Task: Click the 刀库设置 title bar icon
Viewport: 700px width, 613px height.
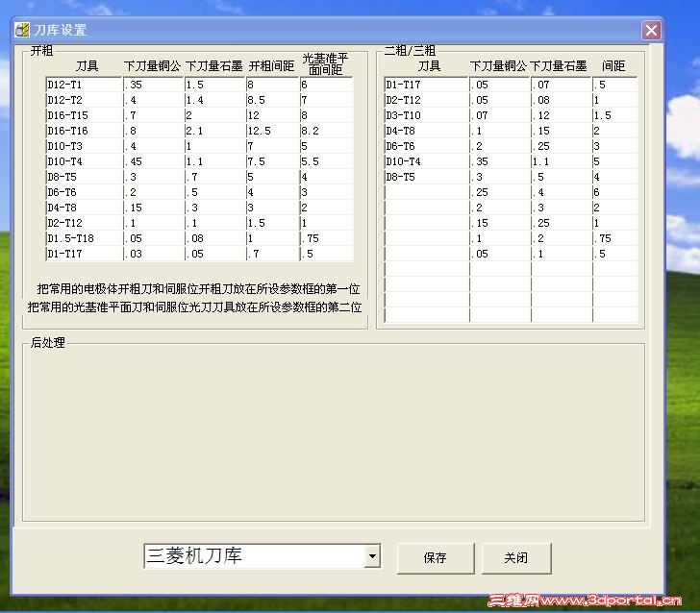Action: click(x=22, y=30)
